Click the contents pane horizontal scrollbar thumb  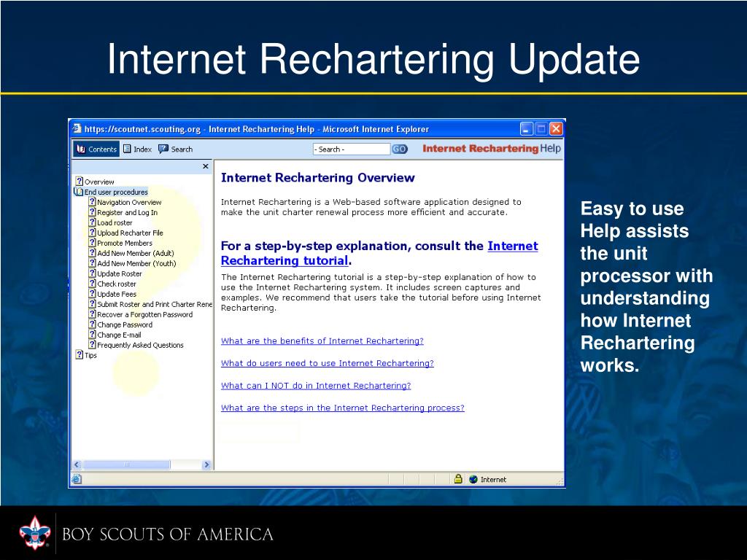127,464
